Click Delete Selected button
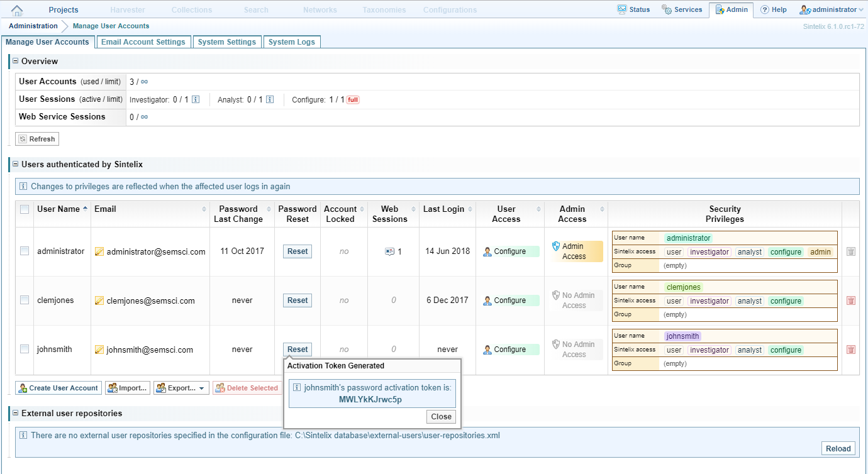 click(x=247, y=388)
